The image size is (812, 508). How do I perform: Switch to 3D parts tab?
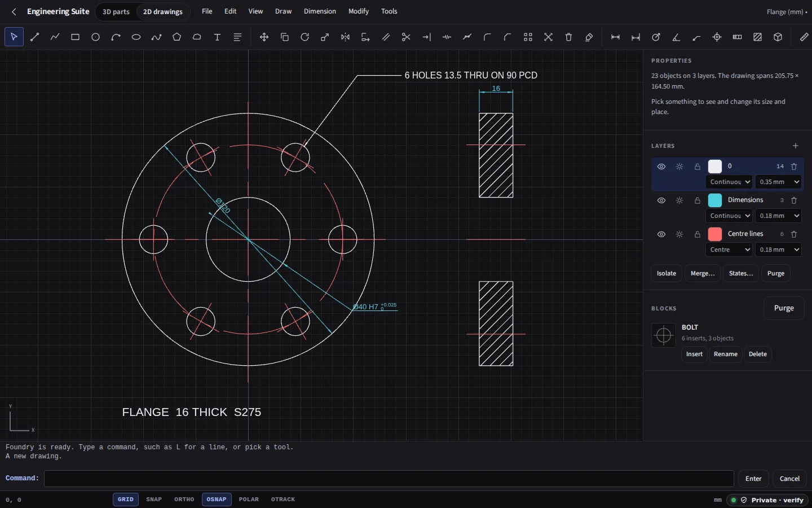pos(116,11)
